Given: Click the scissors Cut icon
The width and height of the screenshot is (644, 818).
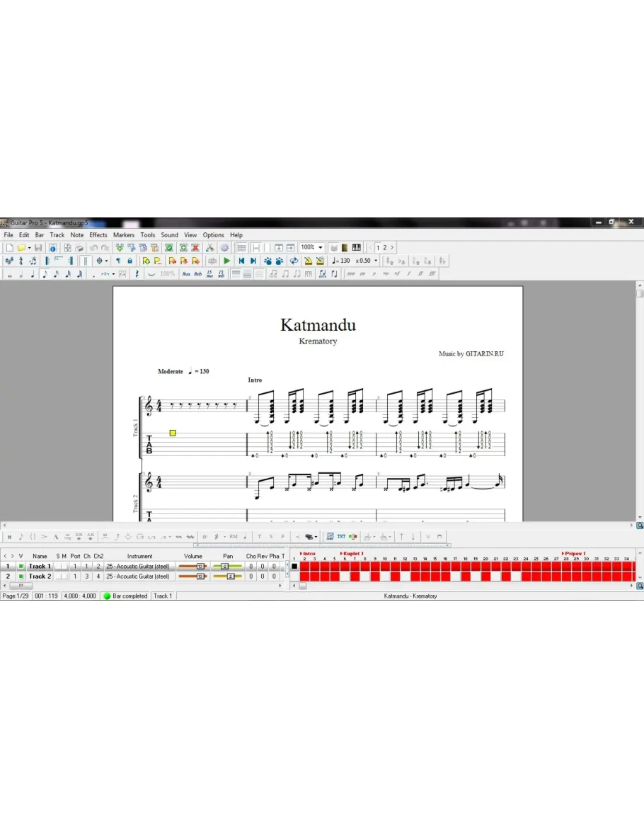Looking at the screenshot, I should tap(210, 248).
